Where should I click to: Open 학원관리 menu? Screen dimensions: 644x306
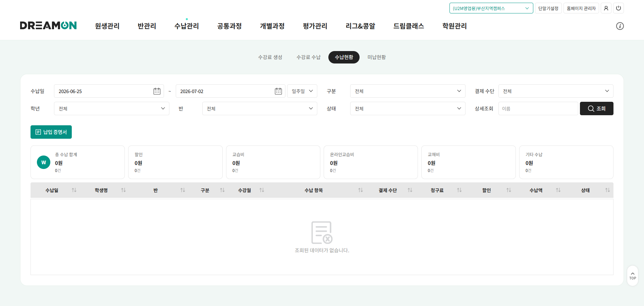[454, 26]
